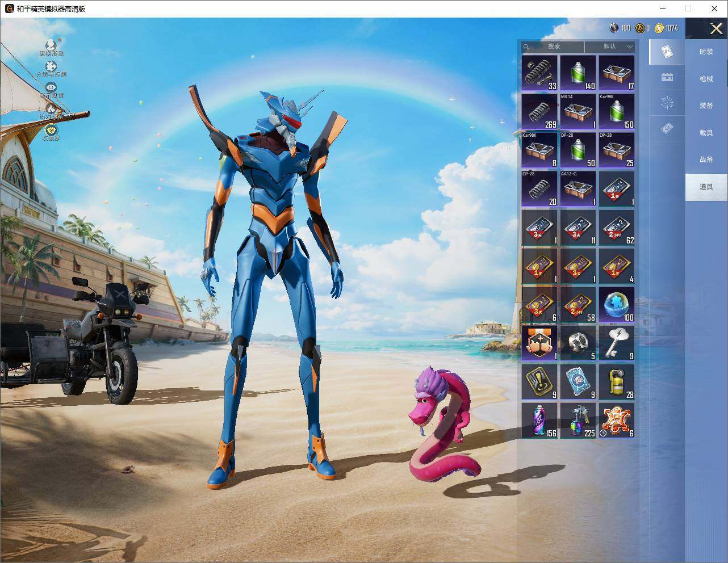Select the orange star badge timed item
The width and height of the screenshot is (728, 563).
coord(617,420)
